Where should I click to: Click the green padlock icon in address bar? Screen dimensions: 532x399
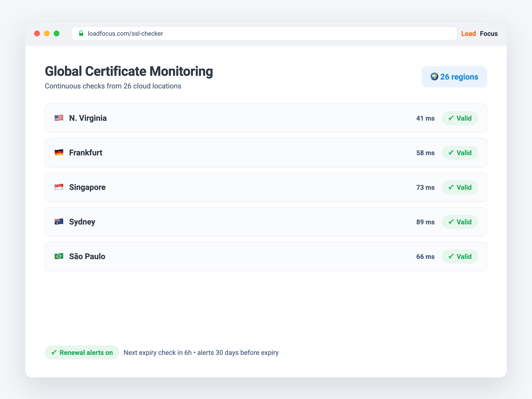tap(81, 33)
